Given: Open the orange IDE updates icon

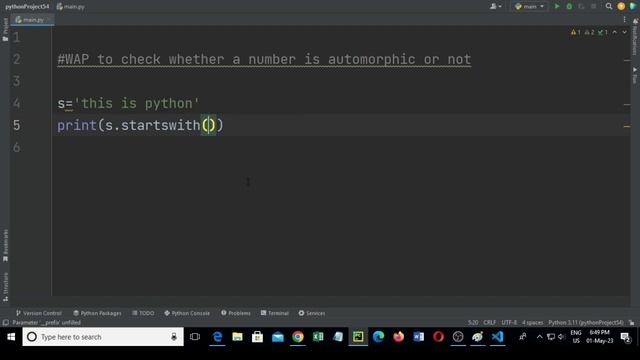Looking at the screenshot, I should coord(621,6).
